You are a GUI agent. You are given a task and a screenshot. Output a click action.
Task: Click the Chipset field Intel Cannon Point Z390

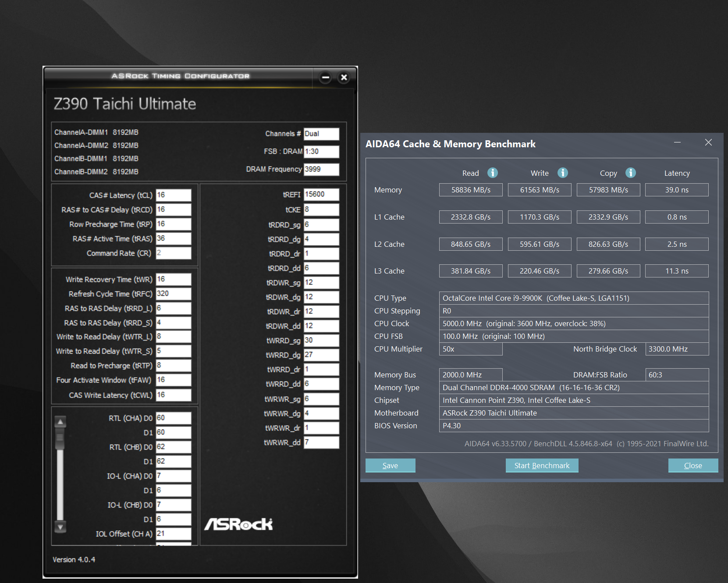(574, 400)
